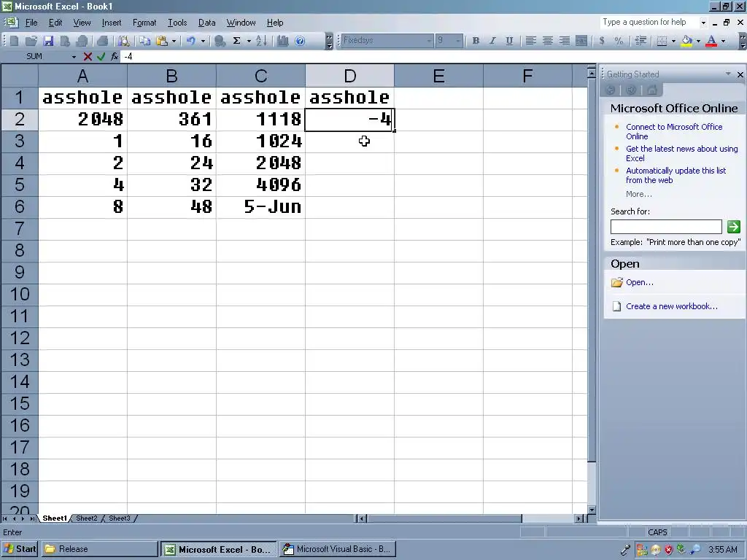This screenshot has height=560, width=747.
Task: Switch to Microsoft Visual Basic taskbar button
Action: pyautogui.click(x=337, y=549)
